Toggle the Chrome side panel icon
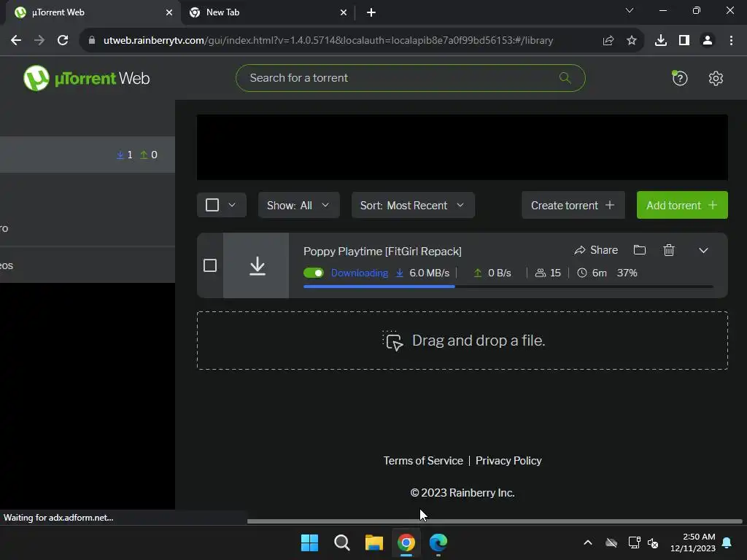 684,41
